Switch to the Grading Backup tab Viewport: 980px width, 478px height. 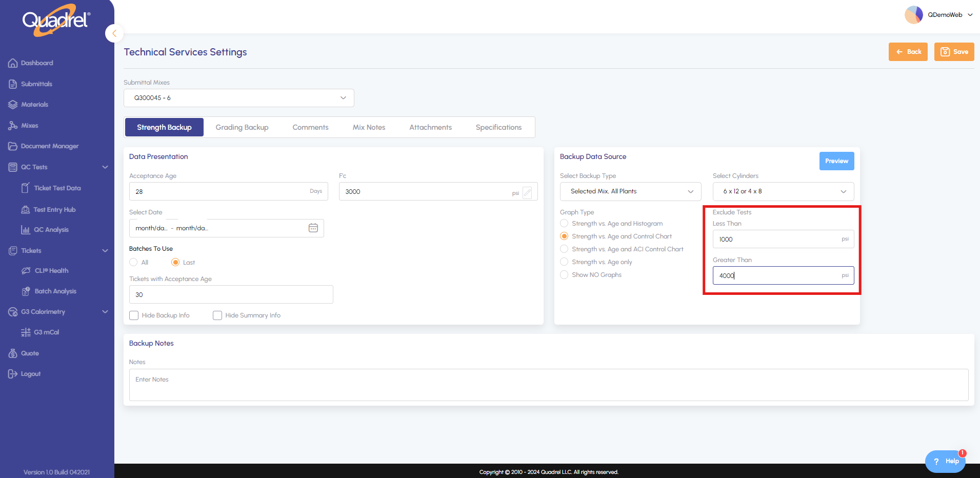pos(242,127)
